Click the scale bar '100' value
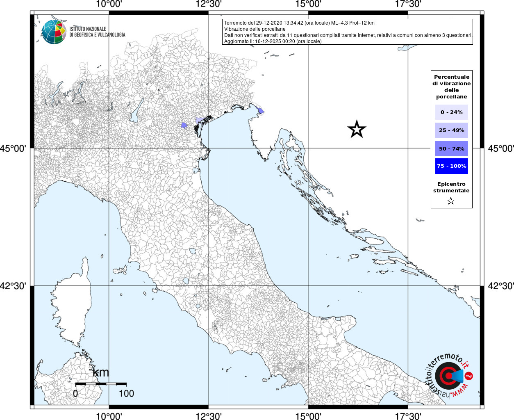The image size is (514, 420). (x=126, y=393)
